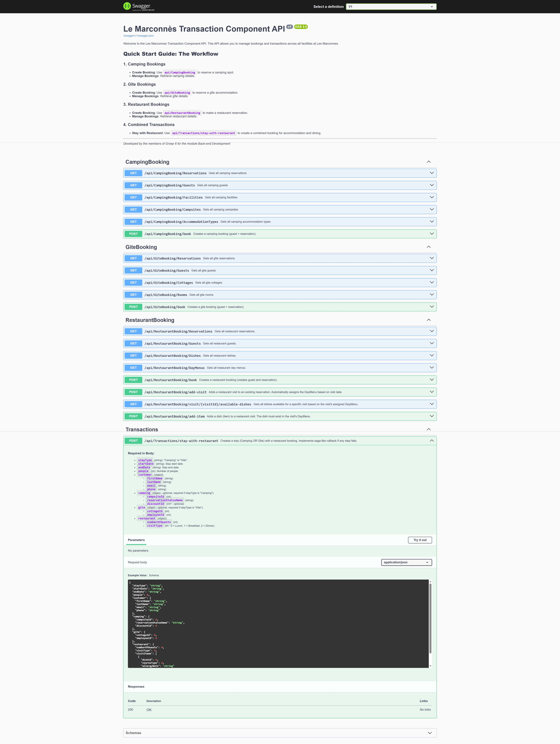Click GET badge for /api/GiteBooking/Rooms

click(x=133, y=295)
